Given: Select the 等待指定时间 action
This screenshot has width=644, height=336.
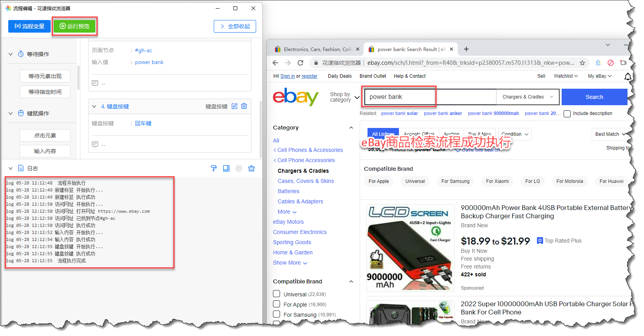Looking at the screenshot, I should click(45, 92).
